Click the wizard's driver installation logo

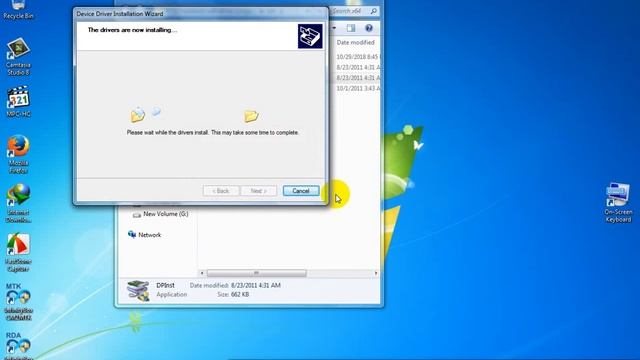(310, 36)
